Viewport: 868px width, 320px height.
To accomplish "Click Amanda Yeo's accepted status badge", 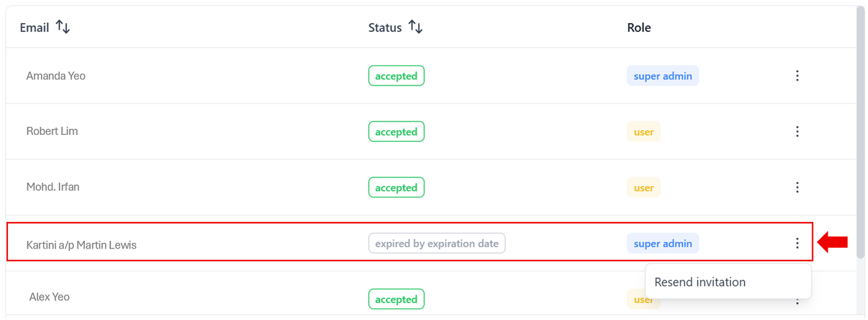I will coord(396,76).
